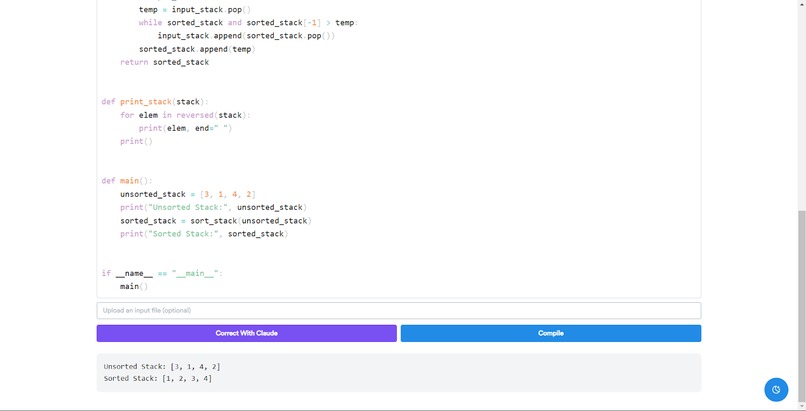Screen dimensions: 806x411
Task: Click the unsorted_stack = [3, 1, 4, 2] line
Action: point(188,194)
